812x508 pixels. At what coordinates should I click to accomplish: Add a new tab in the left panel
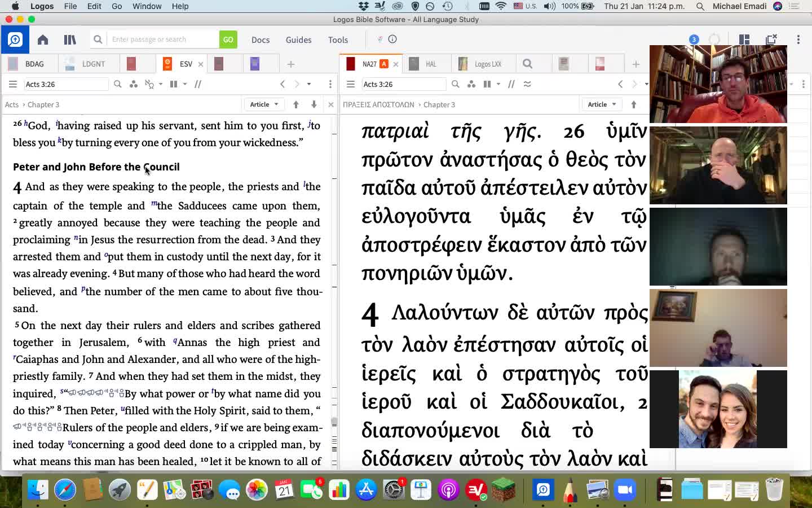(x=291, y=64)
